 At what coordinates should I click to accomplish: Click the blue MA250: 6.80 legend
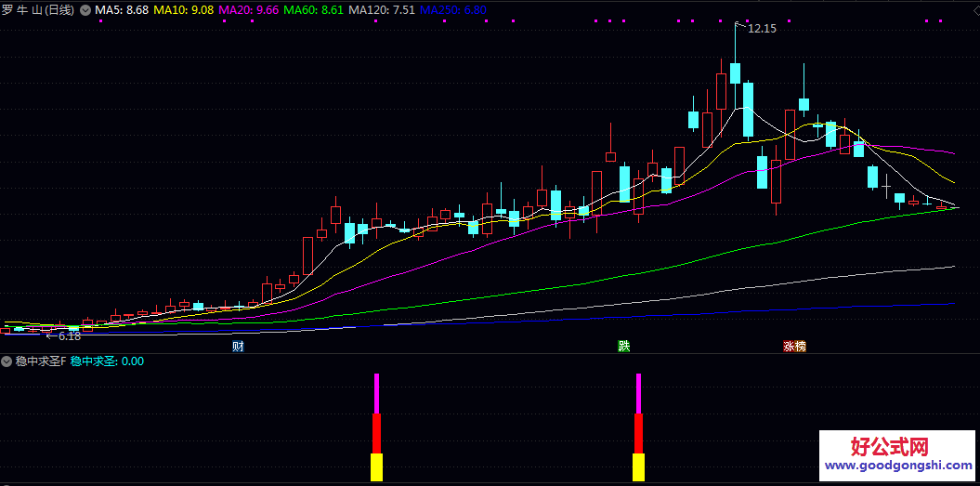(x=453, y=10)
